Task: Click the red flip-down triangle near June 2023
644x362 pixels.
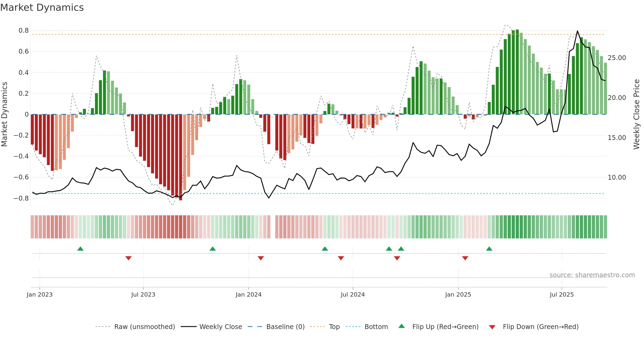Action: coord(128,258)
